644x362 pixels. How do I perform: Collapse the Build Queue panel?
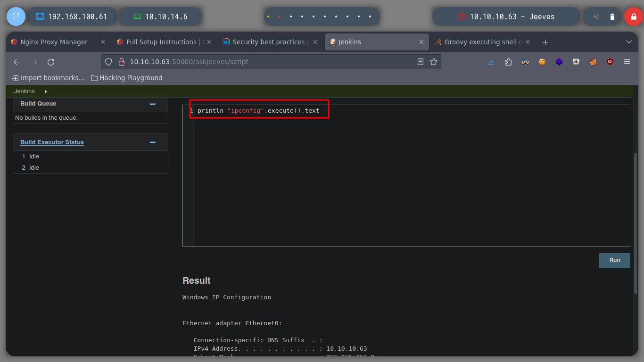152,104
